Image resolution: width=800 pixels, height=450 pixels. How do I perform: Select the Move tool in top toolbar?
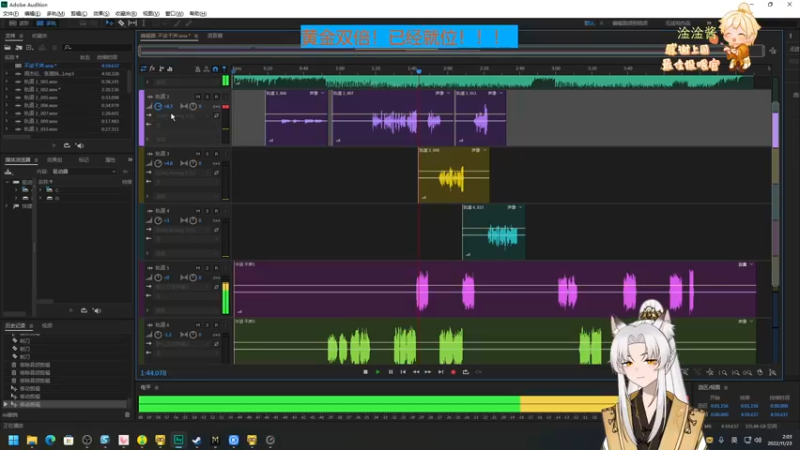109,23
